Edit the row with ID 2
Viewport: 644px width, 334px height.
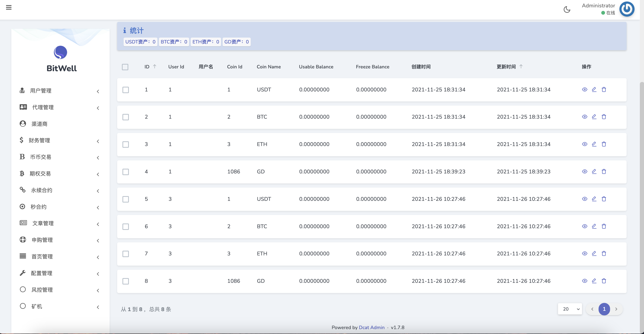pos(594,117)
